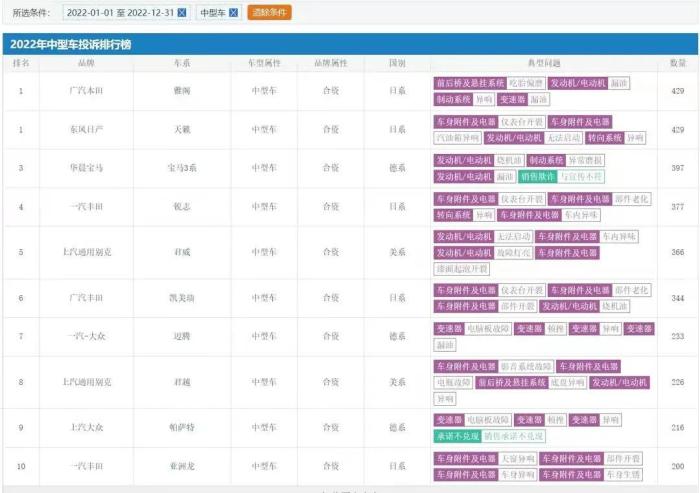Select the 亚洲龙 car series

182,466
